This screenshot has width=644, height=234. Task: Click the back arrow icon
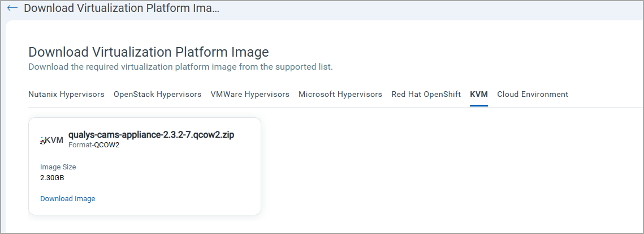pos(12,8)
